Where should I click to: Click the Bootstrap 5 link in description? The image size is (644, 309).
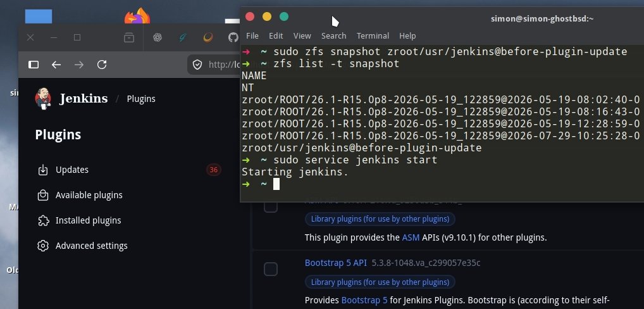364,300
